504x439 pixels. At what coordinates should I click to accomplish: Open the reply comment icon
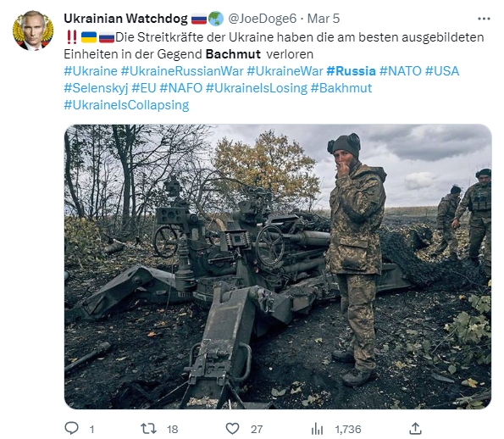coord(71,428)
